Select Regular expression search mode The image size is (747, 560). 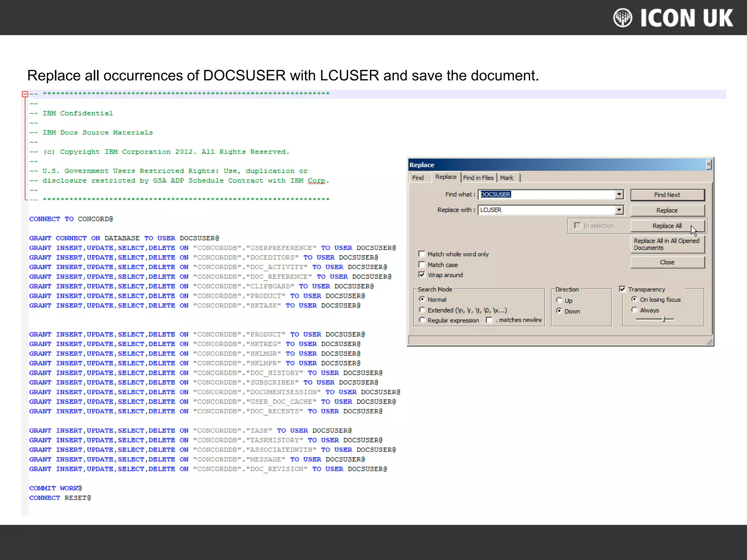click(x=422, y=320)
